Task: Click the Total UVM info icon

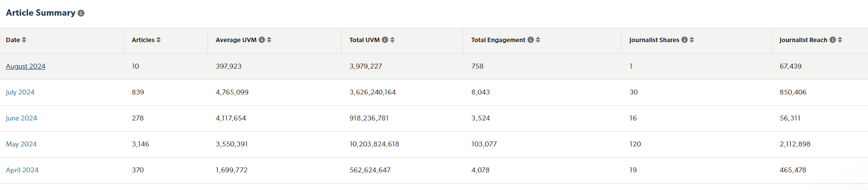Action: [x=385, y=40]
